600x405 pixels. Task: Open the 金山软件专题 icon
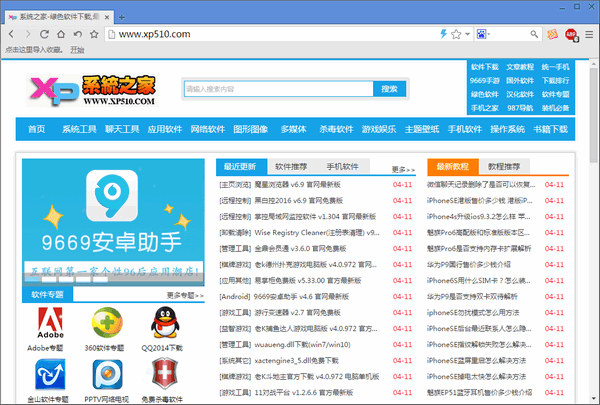click(x=50, y=374)
